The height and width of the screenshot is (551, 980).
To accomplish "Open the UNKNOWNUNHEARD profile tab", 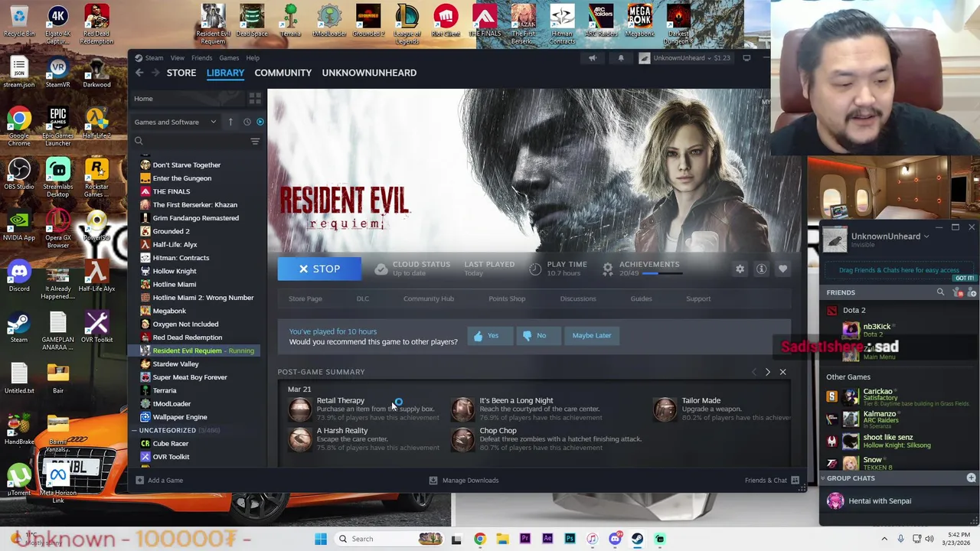I will point(369,73).
